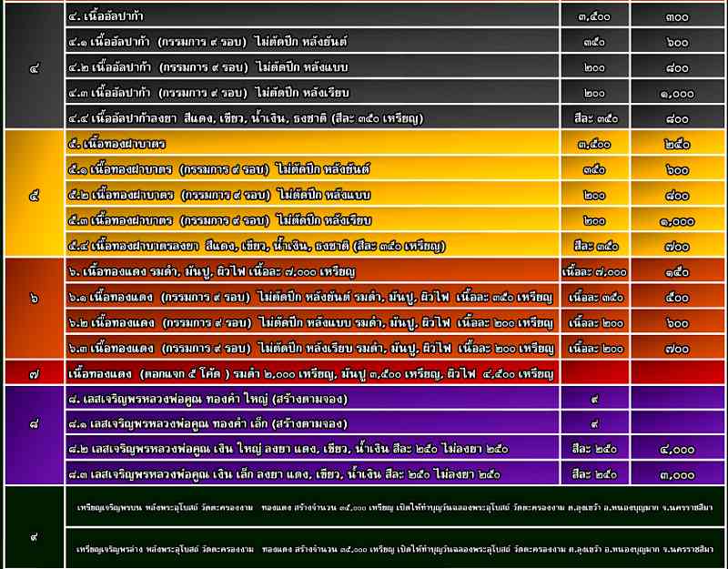Select the red row ๗ เนื้อทองแดง ตอกแจก
Image resolution: width=728 pixels, height=569 pixels.
(x=309, y=373)
